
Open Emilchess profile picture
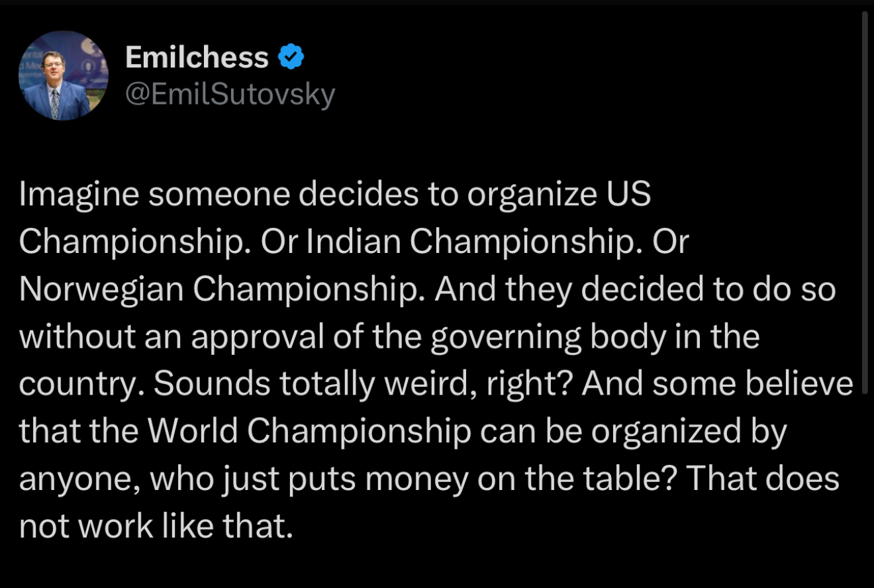click(64, 75)
